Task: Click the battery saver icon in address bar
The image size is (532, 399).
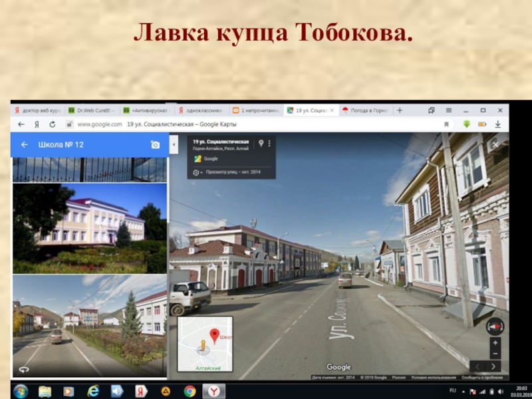Action: (482, 124)
